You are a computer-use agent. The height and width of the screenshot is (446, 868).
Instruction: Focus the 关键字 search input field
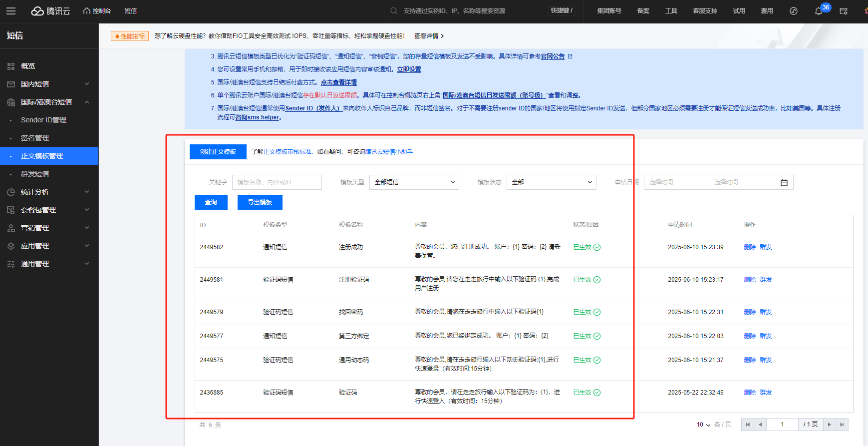click(x=277, y=182)
